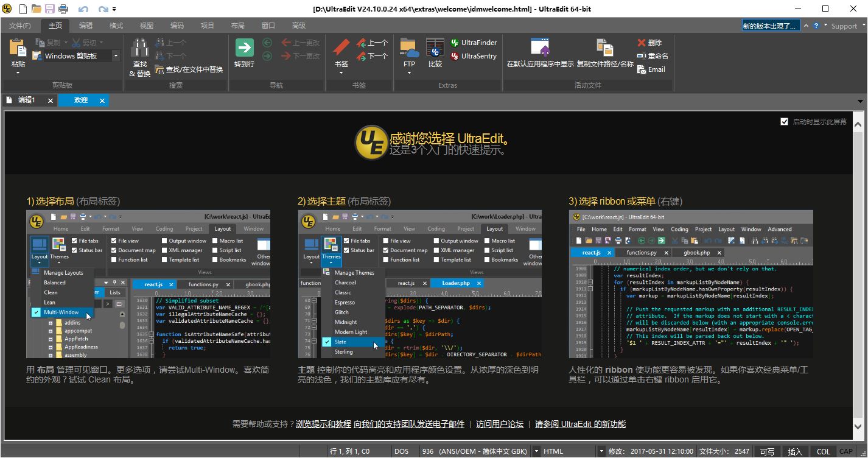Toggle the 可写 writable status indicator

pyautogui.click(x=767, y=451)
